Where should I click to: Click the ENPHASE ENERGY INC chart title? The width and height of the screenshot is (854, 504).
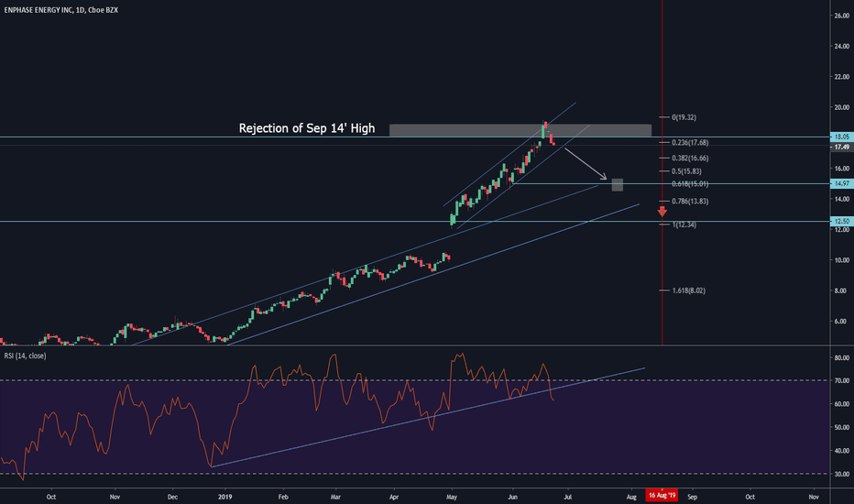point(61,10)
